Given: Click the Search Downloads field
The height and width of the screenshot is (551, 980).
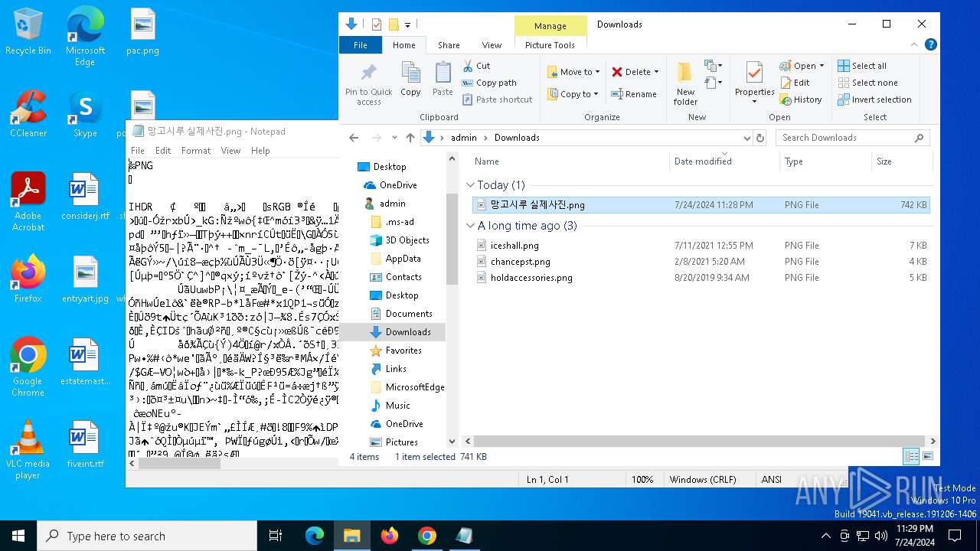Looking at the screenshot, I should pos(853,138).
